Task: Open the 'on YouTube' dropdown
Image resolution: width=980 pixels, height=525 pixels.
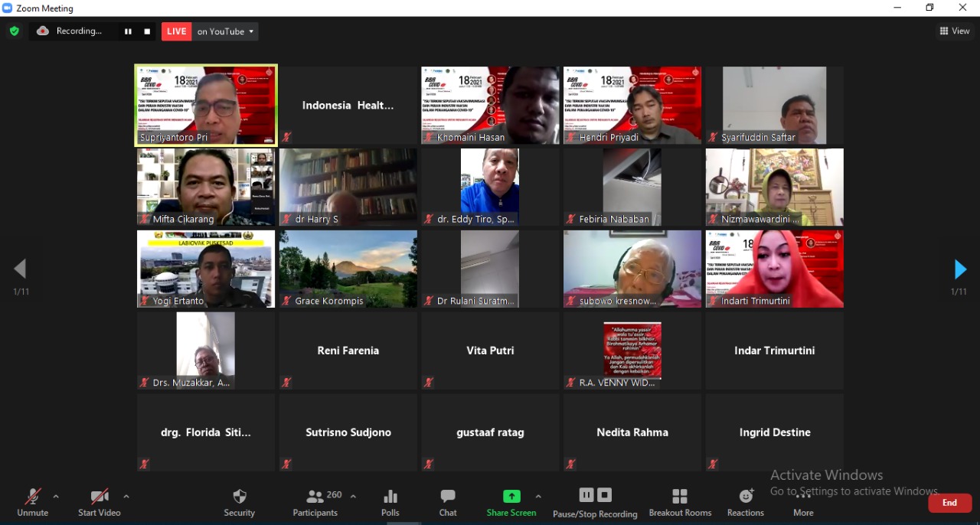Action: pos(225,31)
